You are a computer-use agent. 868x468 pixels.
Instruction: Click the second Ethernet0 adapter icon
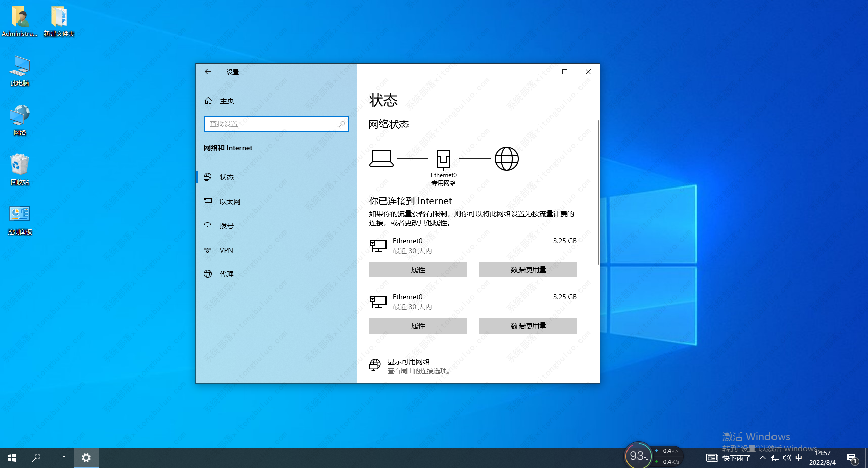pos(378,302)
